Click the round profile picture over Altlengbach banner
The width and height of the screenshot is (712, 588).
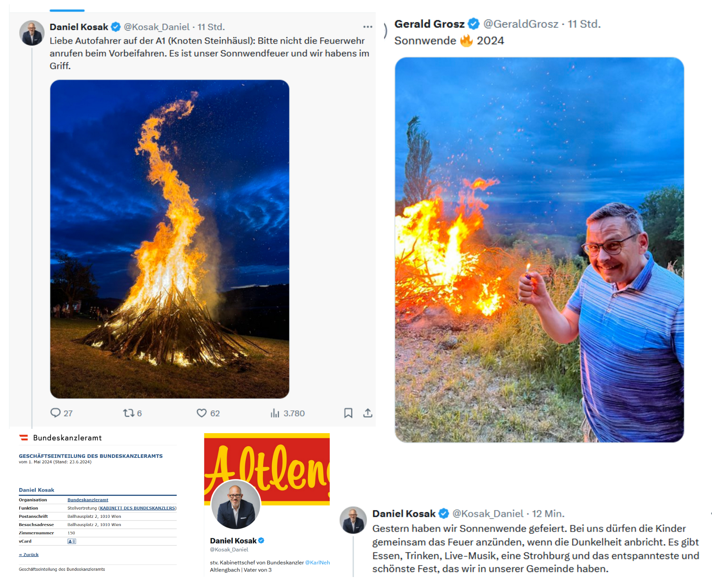click(236, 505)
